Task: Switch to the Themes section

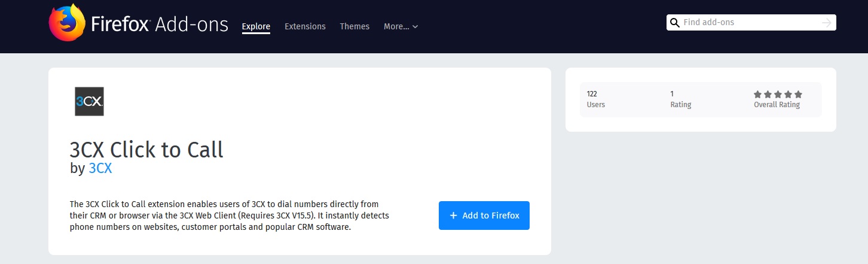Action: tap(354, 26)
